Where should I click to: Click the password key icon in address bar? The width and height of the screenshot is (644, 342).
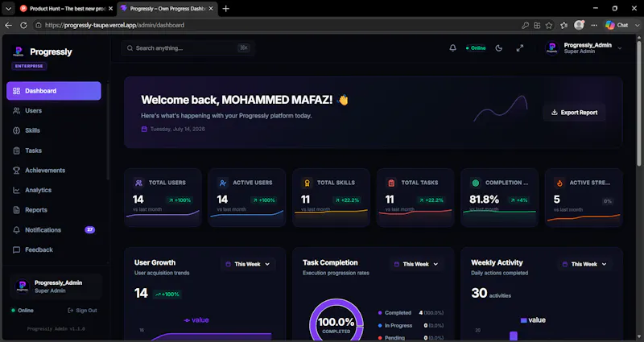[x=525, y=26]
